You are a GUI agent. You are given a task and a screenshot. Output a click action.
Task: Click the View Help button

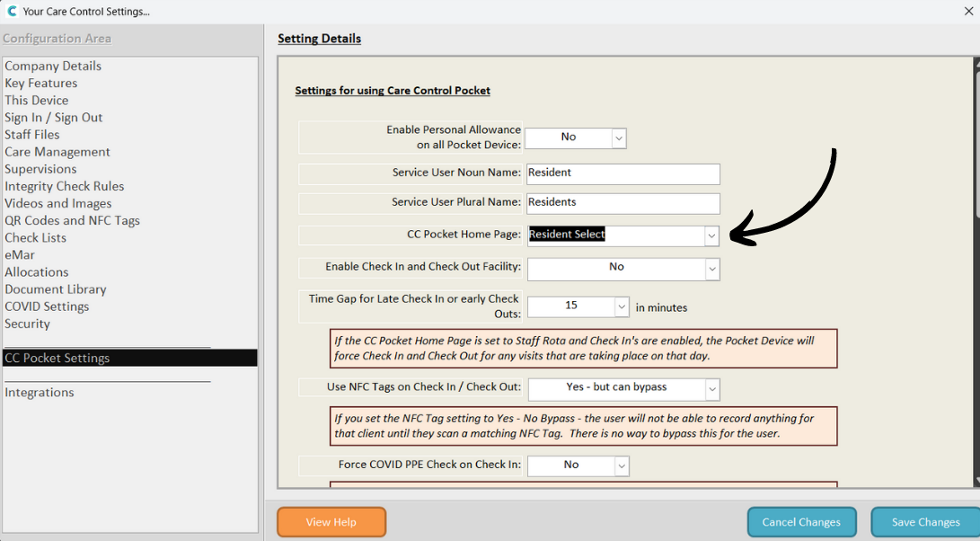[x=331, y=522]
